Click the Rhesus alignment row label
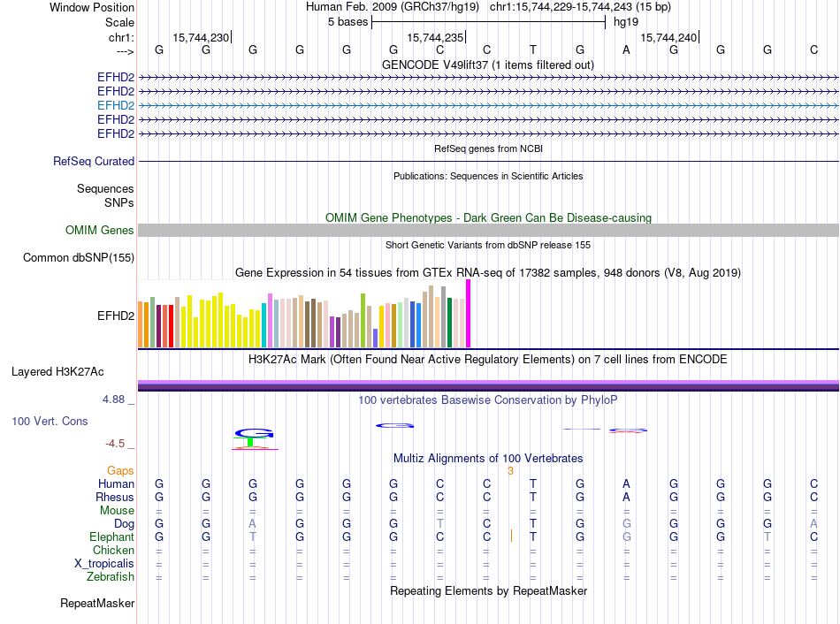 pyautogui.click(x=115, y=497)
